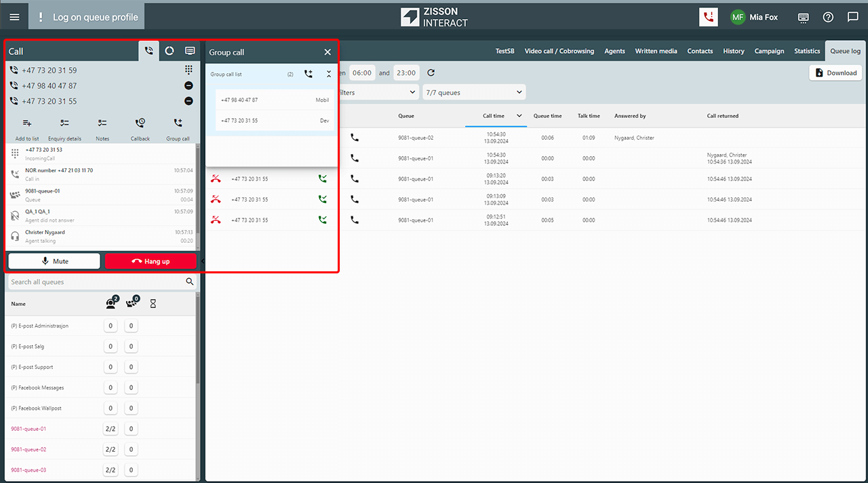Remove +47 98 40 47 87 from call

tap(189, 85)
